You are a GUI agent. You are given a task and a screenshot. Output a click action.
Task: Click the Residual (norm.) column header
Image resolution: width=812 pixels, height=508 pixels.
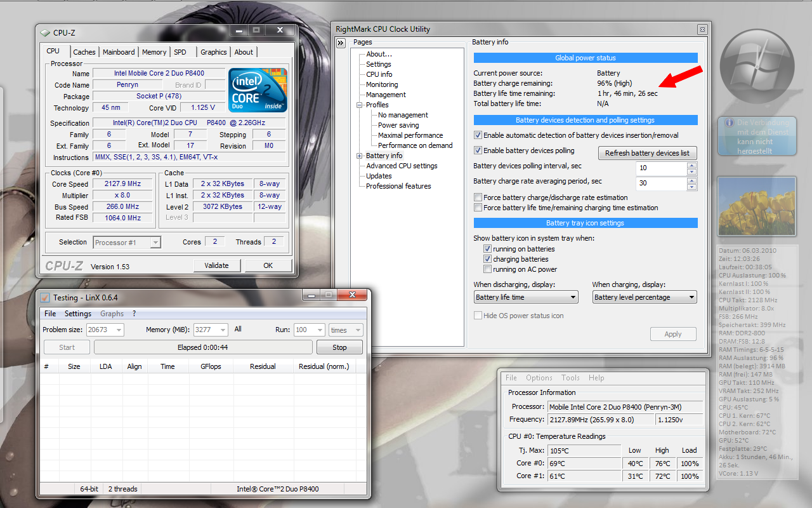324,366
